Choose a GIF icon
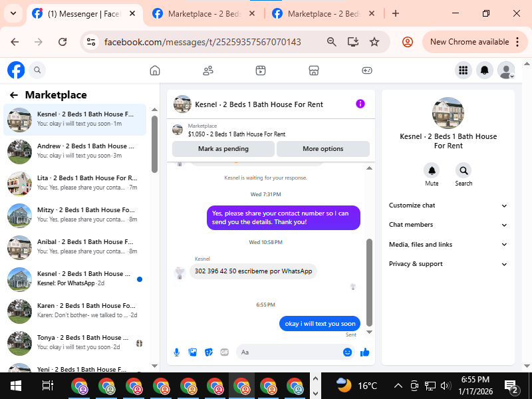This screenshot has width=532, height=399. pyautogui.click(x=224, y=352)
